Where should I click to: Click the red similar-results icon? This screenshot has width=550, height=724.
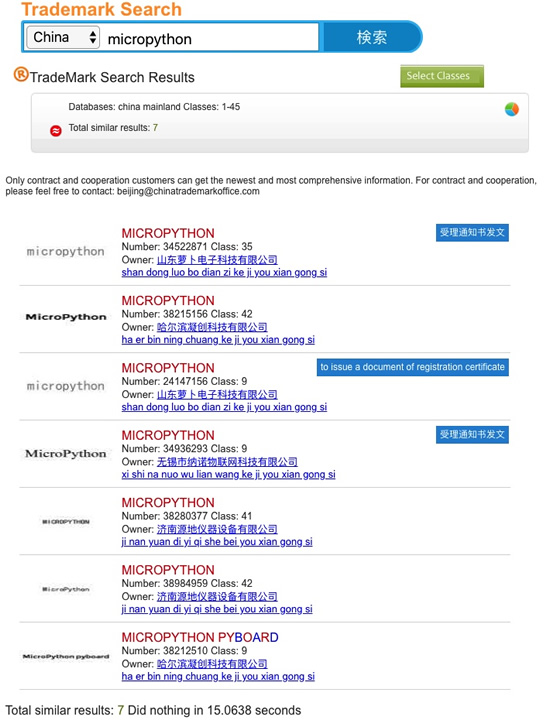click(x=55, y=131)
